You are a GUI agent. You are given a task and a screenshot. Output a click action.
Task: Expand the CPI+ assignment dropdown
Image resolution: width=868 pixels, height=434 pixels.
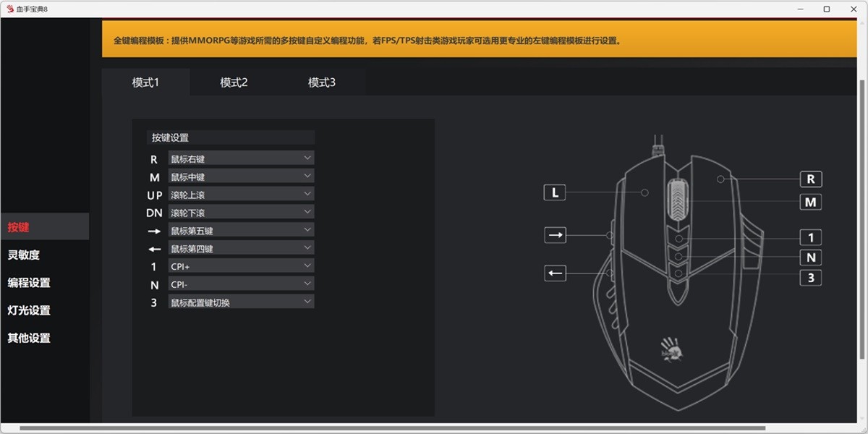point(241,266)
